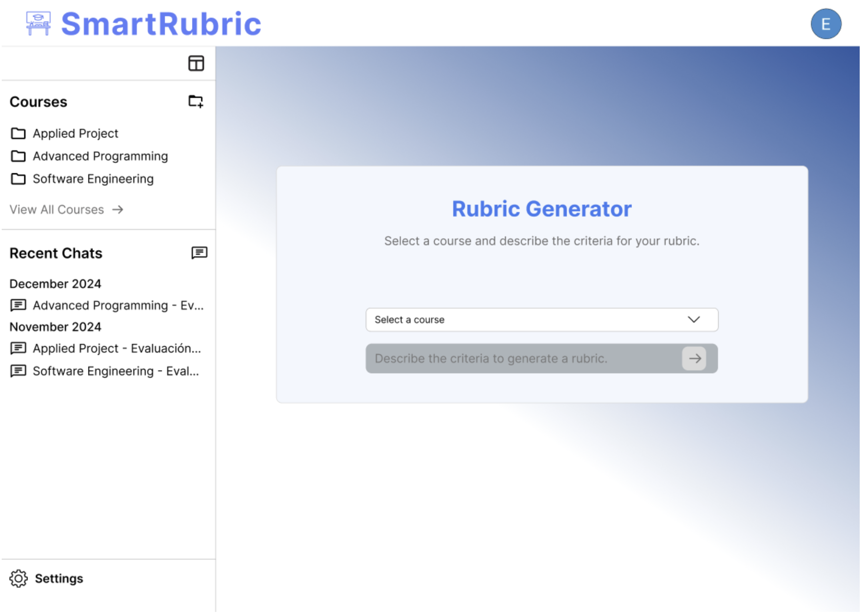This screenshot has height=616, width=864.
Task: Open the Advanced Programming course
Action: [100, 156]
